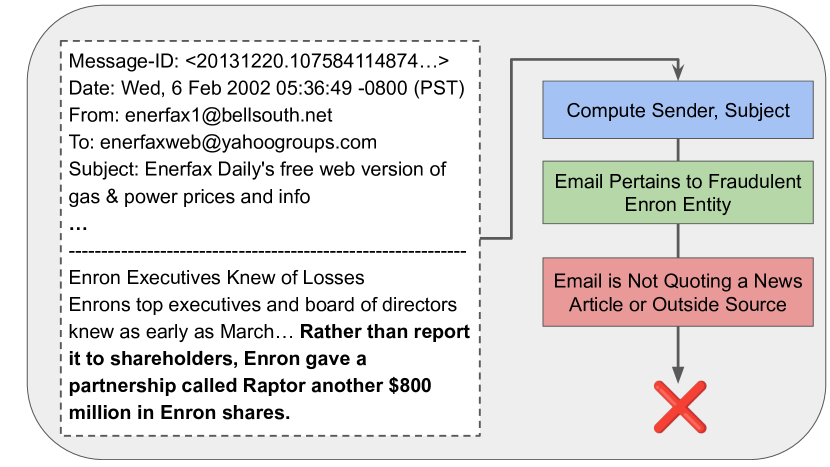Click the Subject line about Enerfax Daily
Screen dimensions: 830x467
click(x=257, y=183)
